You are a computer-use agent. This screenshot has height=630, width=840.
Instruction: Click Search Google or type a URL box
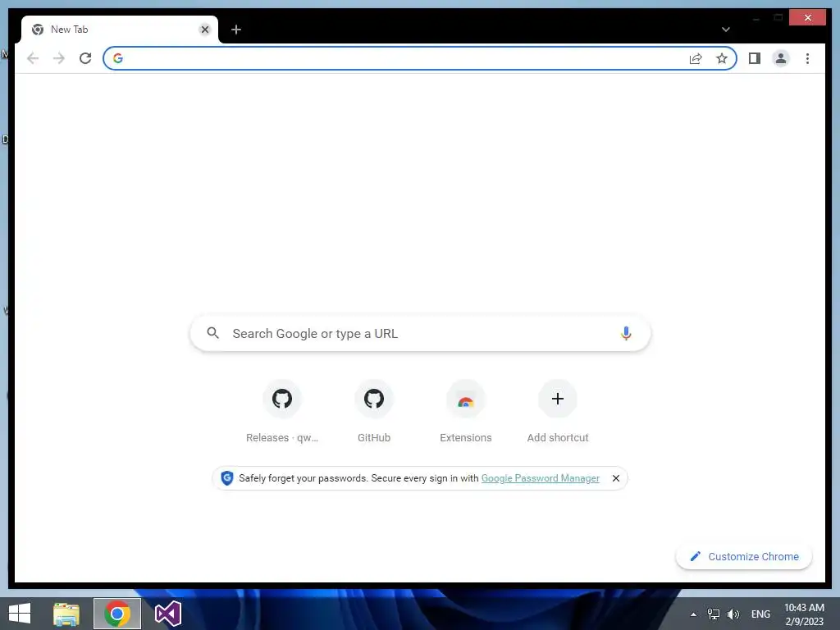(x=421, y=333)
